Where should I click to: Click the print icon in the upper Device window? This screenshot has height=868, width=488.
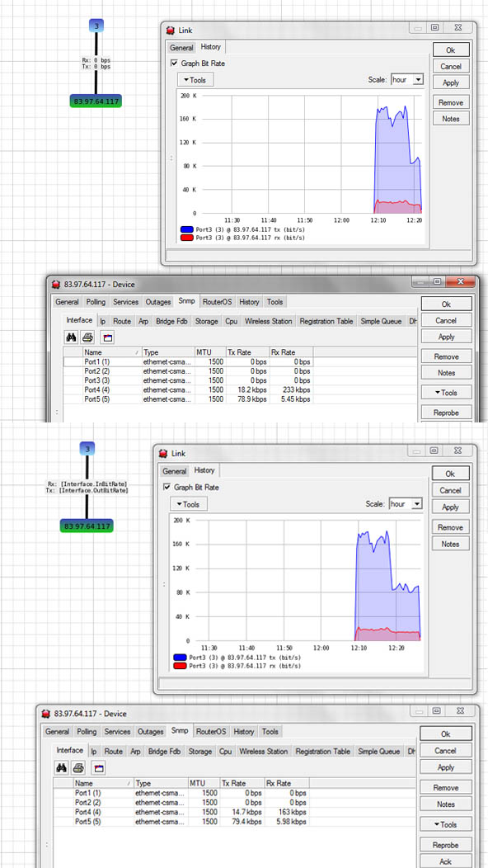88,337
